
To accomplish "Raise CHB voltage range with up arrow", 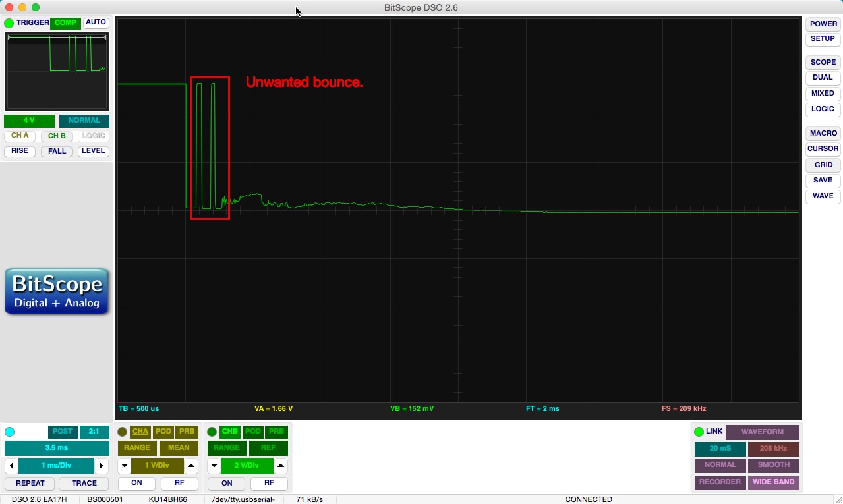I will tap(281, 466).
